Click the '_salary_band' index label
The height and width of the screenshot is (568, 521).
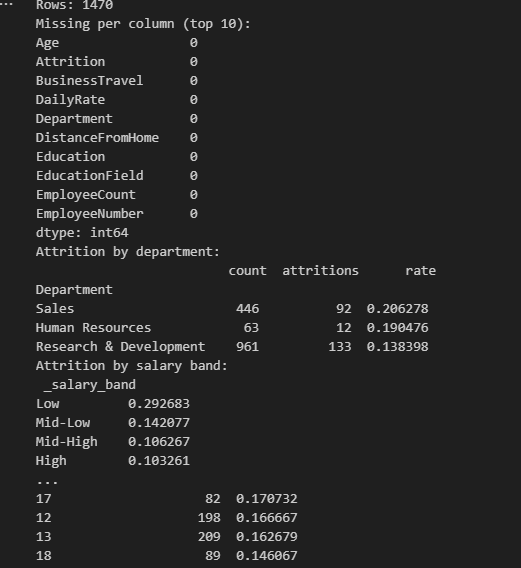[89, 385]
